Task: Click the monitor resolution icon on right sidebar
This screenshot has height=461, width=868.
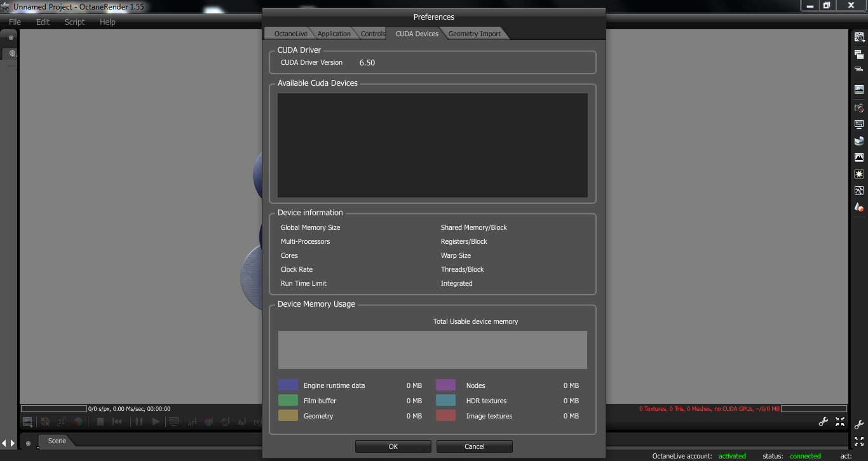Action: [x=859, y=124]
